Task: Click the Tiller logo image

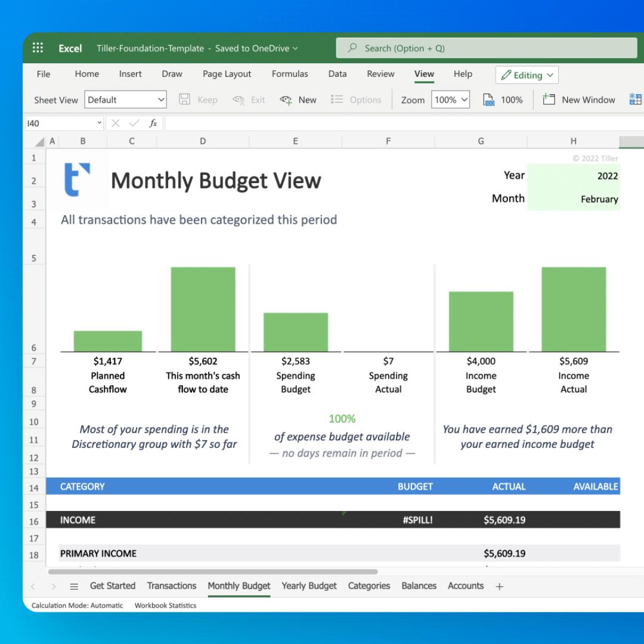Action: 77,180
